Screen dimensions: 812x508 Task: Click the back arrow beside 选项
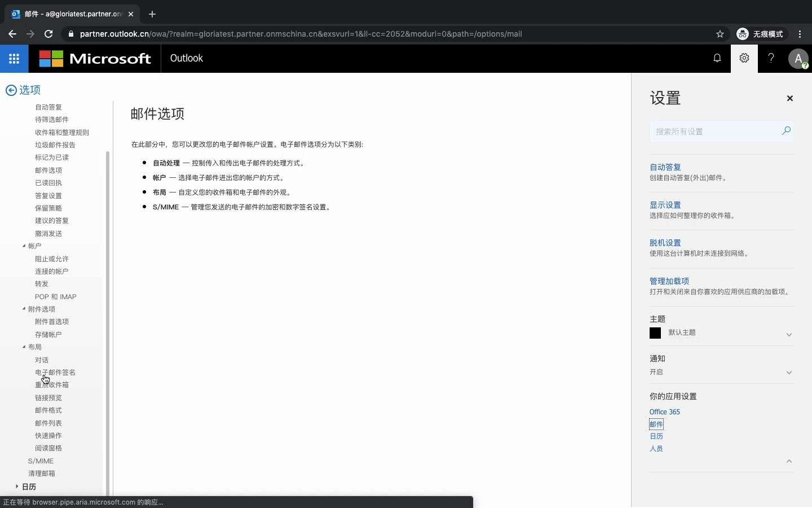pos(11,90)
